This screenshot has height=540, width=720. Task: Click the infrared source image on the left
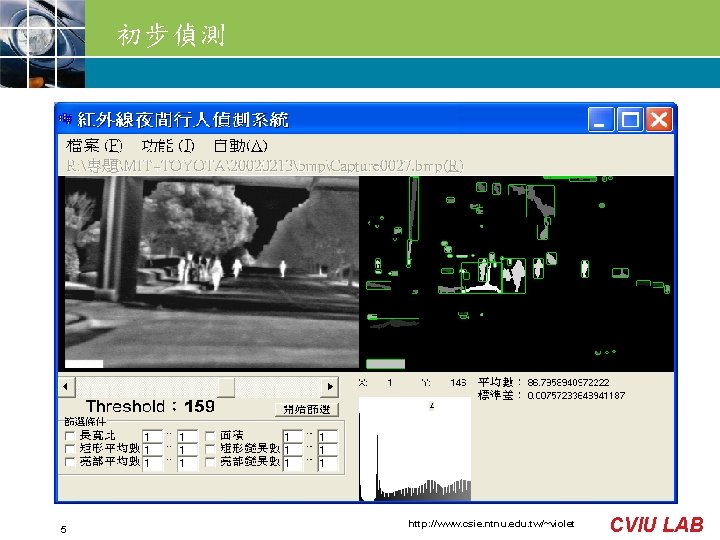(x=212, y=272)
